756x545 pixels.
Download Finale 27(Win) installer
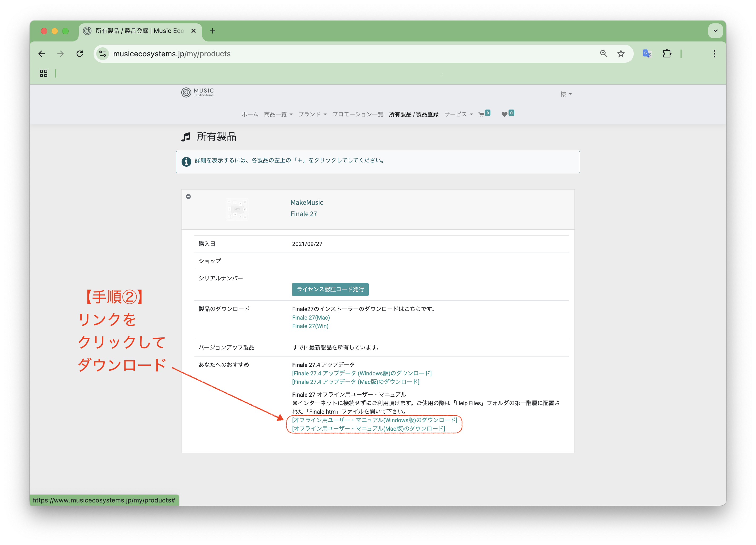click(x=310, y=326)
